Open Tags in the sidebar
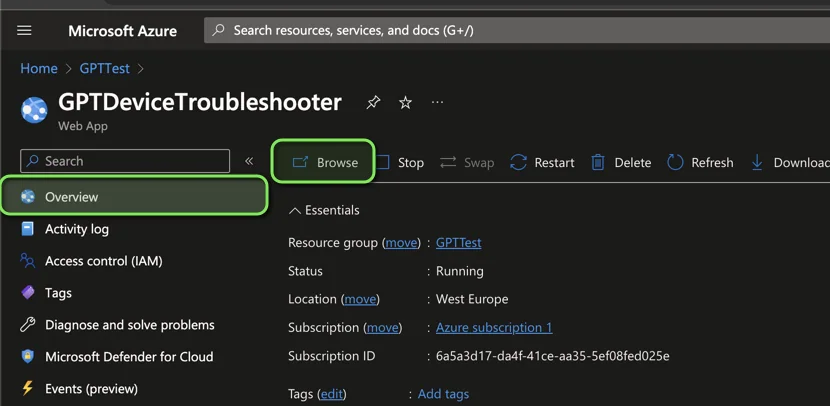This screenshot has height=406, width=830. 58,293
